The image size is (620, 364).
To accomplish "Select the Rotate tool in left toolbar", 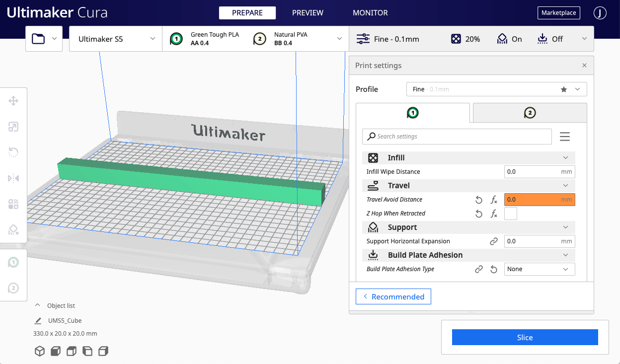I will pos(13,152).
